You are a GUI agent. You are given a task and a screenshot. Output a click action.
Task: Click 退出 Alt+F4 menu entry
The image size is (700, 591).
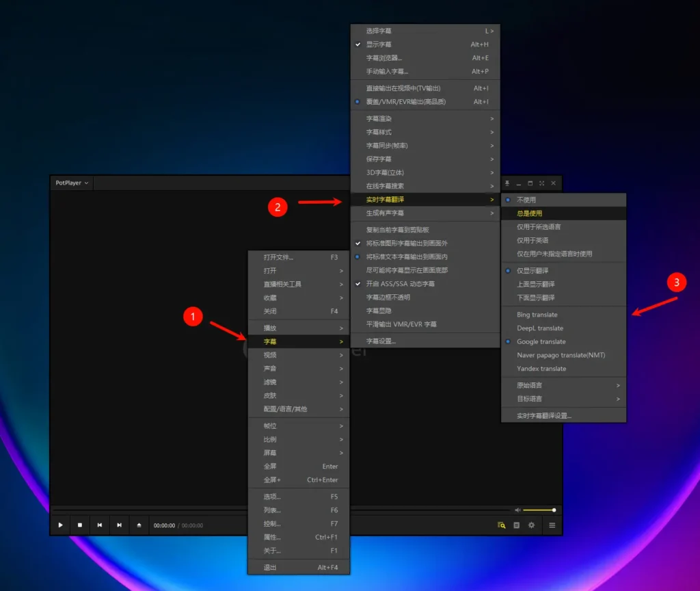299,568
